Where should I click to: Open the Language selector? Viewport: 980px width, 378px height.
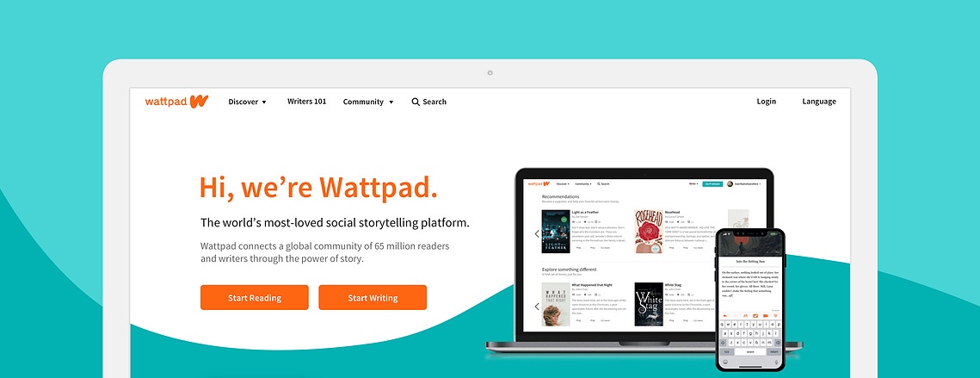point(819,102)
